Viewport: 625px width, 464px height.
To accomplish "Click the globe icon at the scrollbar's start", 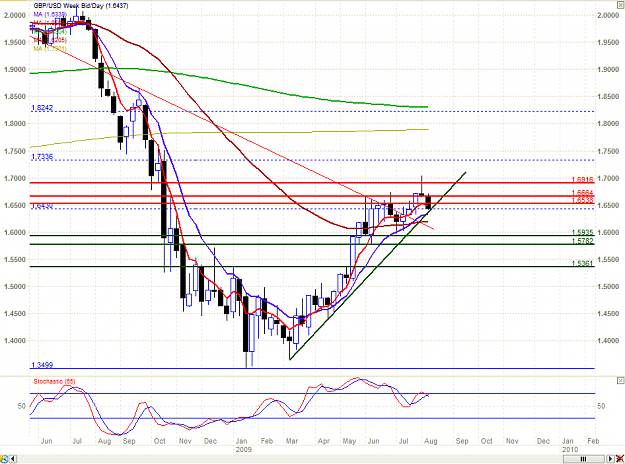I will (4, 459).
